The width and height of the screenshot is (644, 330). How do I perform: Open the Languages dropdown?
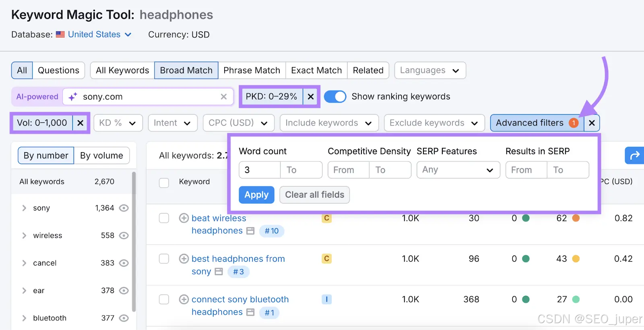click(430, 70)
